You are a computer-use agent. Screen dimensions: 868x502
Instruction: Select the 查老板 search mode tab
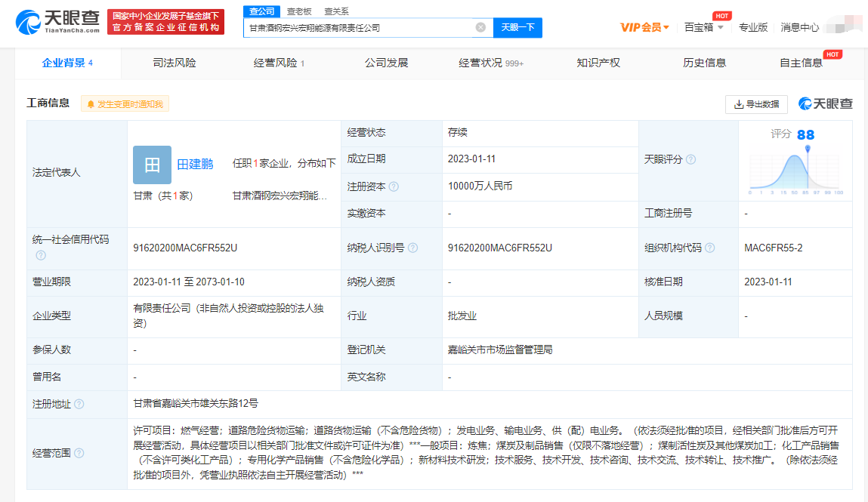(299, 11)
